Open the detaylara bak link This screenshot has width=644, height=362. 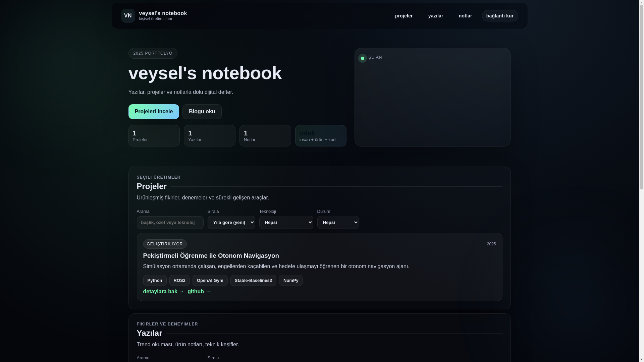coord(163,292)
